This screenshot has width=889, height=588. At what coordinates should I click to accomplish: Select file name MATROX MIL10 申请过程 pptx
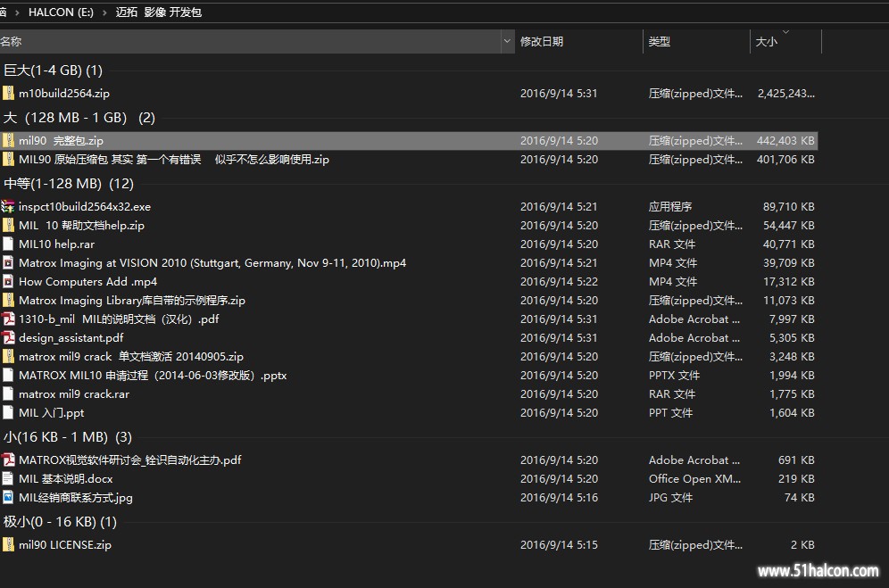click(x=154, y=375)
